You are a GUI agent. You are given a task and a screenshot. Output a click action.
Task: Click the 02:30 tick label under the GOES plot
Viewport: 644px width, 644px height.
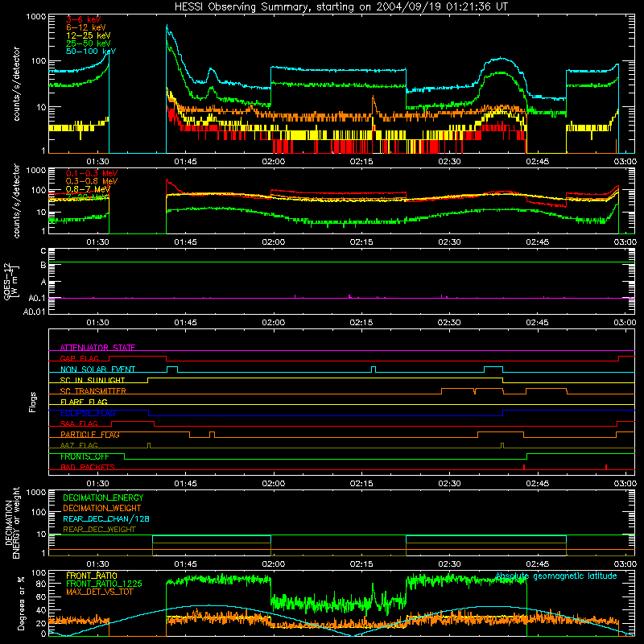click(449, 323)
